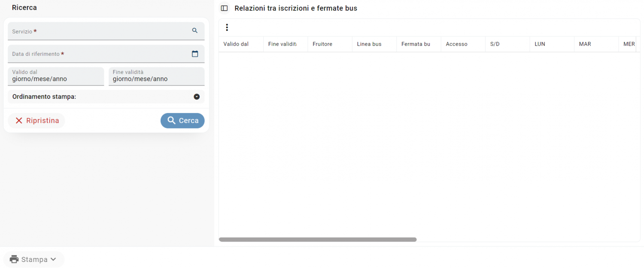Click the Data di riferimento field
644x268 pixels.
(x=99, y=54)
